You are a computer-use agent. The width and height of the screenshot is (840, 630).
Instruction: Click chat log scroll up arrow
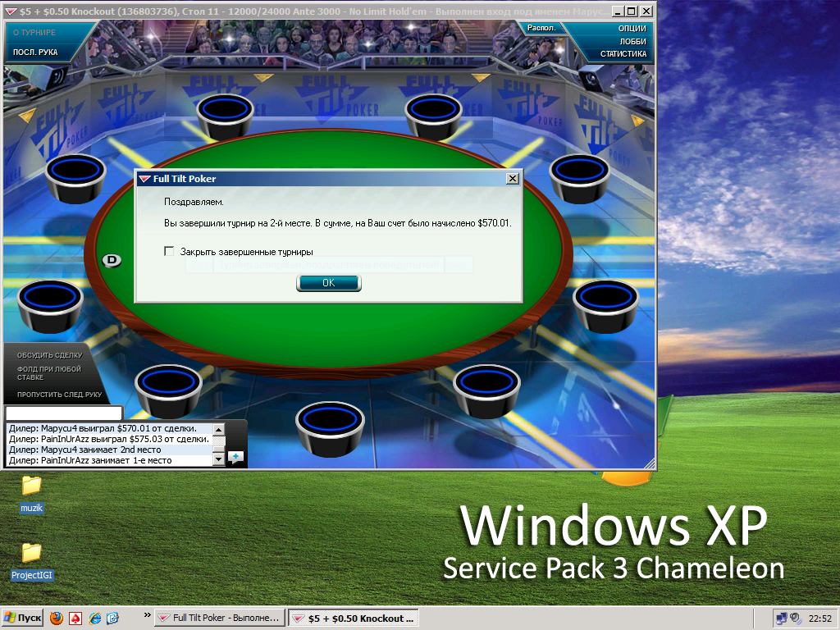click(218, 429)
